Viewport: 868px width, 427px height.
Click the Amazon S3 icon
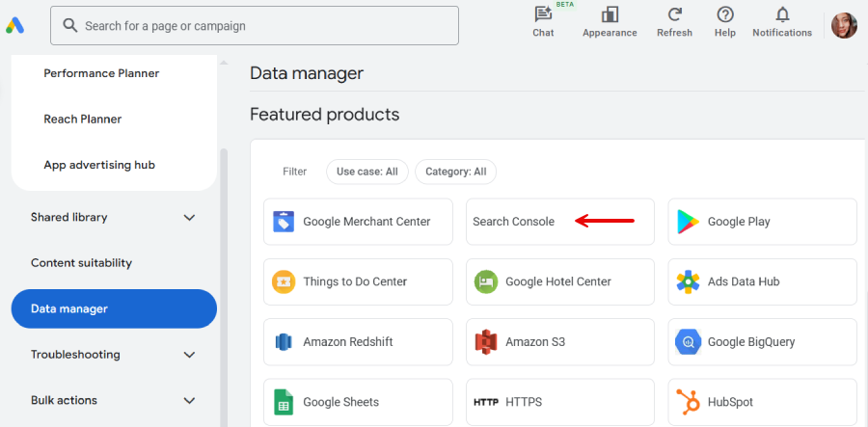pos(486,342)
